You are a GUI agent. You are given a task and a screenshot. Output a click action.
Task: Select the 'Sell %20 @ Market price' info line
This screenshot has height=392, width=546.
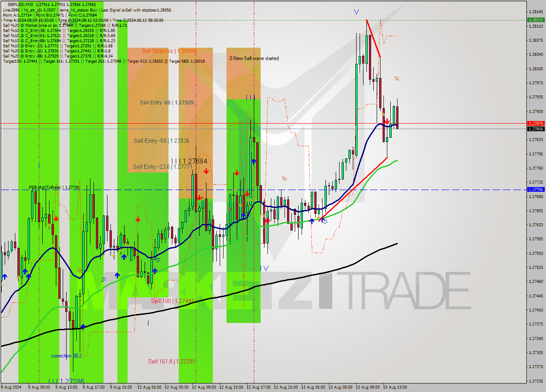click(x=65, y=25)
